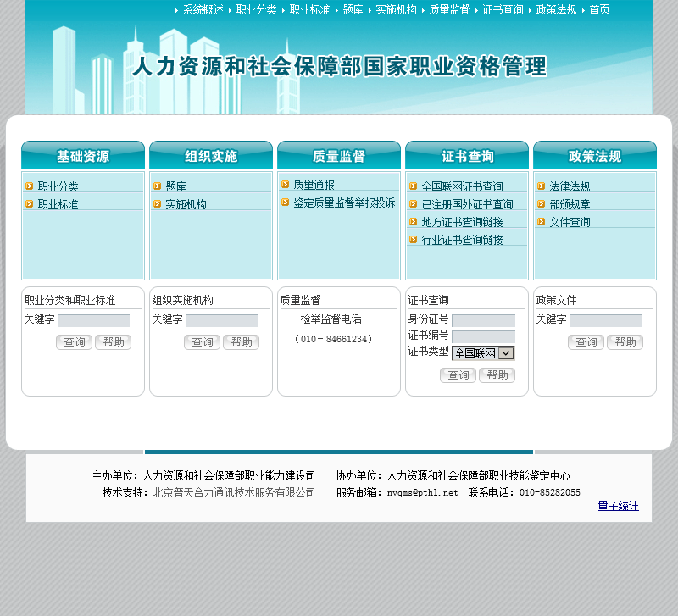Screen dimensions: 678x616
Task: Click the arrow icon beside 实施机构 in 组织实施
Action: [158, 204]
